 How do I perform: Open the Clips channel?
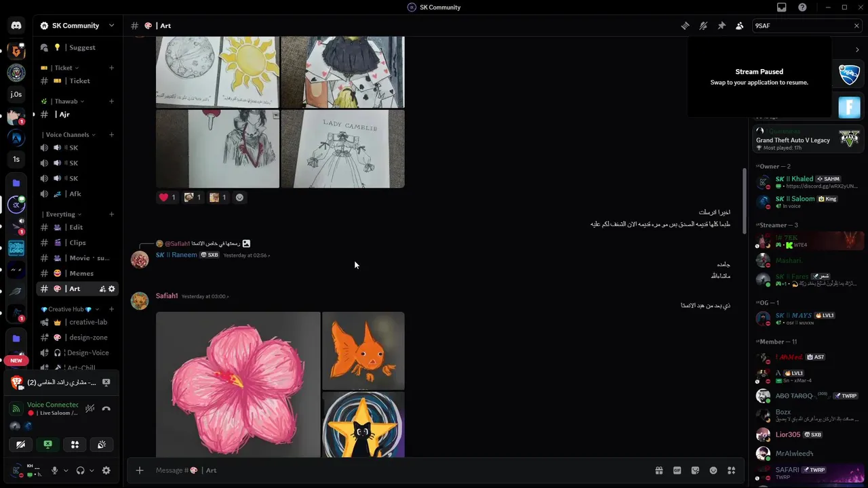[77, 243]
